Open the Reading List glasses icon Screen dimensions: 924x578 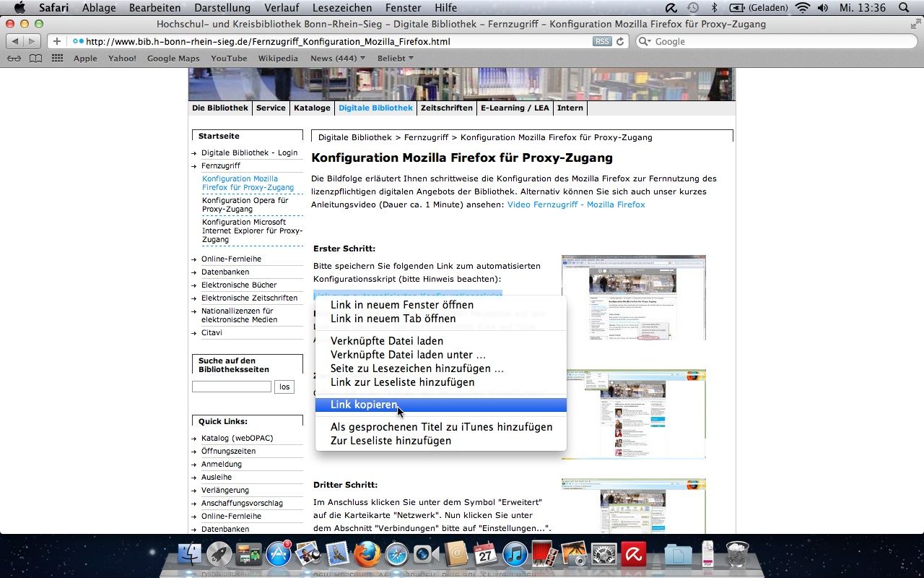coord(14,59)
